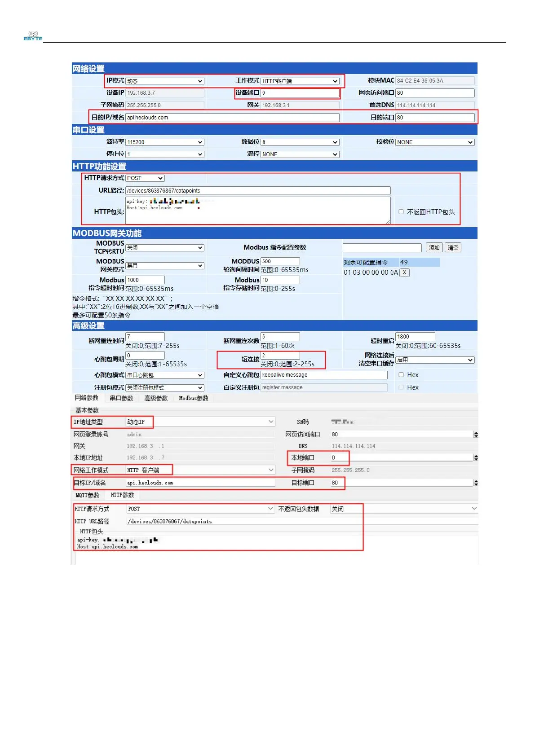Click the 目标IP/域名 field in config tool

[x=200, y=483]
